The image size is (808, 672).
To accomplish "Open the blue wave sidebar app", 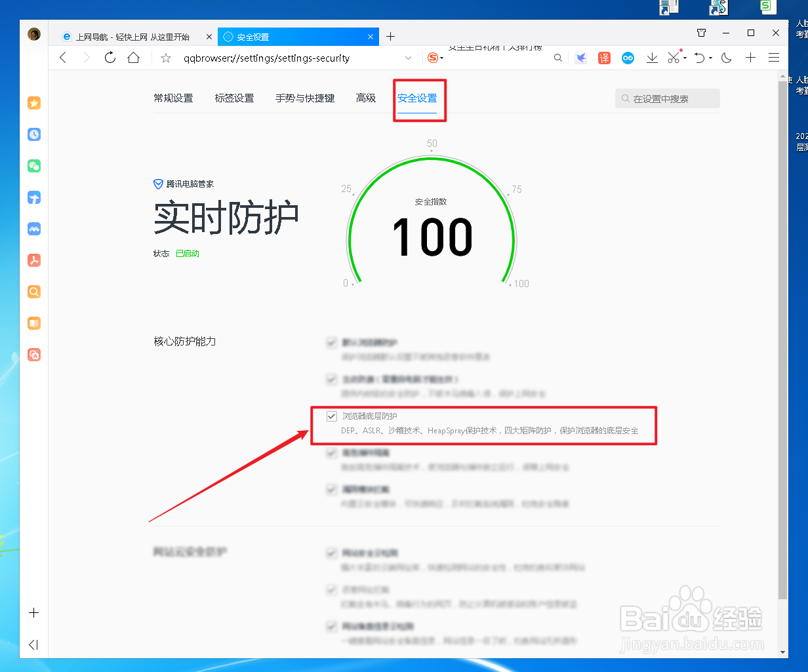I will point(34,229).
